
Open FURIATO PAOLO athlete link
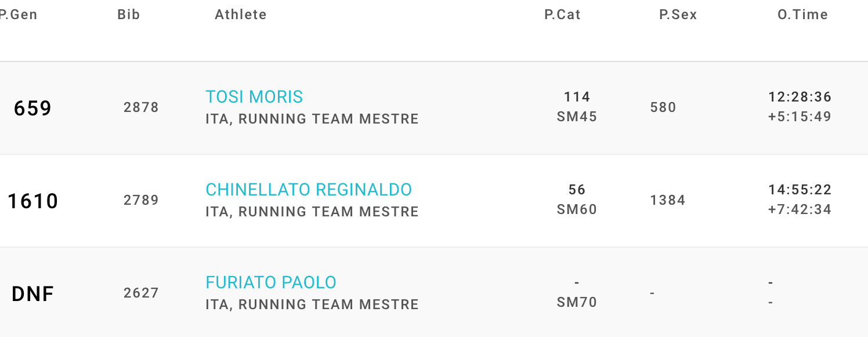(x=271, y=282)
